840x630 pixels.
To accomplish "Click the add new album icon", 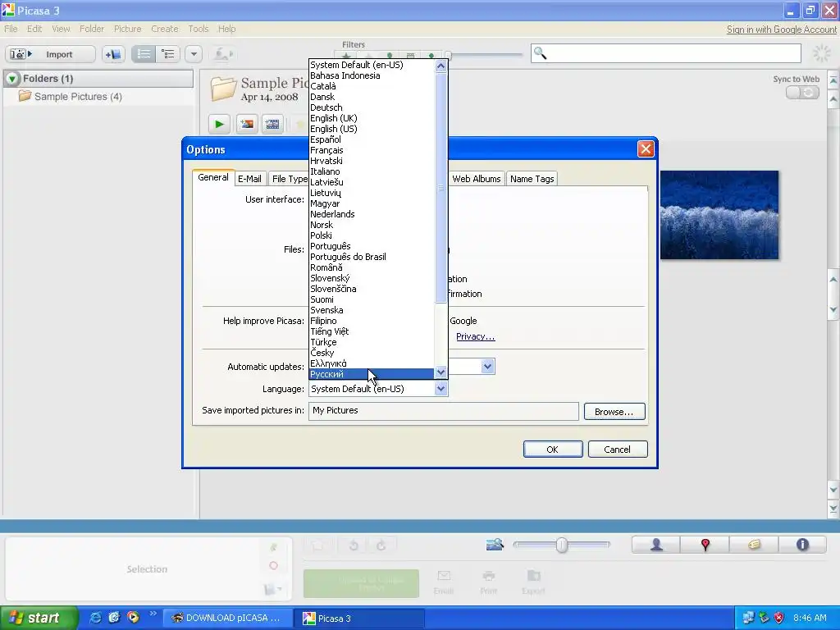I will pos(113,54).
